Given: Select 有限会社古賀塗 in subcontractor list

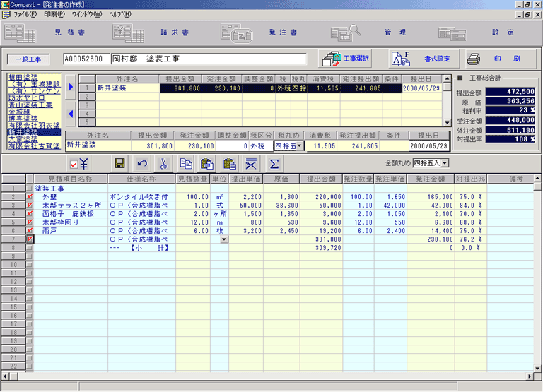Looking at the screenshot, I should [34, 146].
